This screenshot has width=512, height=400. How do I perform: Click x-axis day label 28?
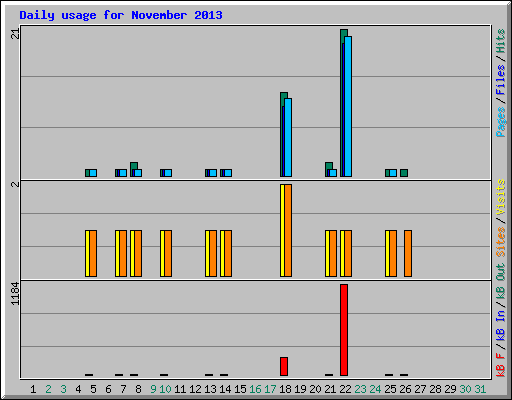click(435, 389)
